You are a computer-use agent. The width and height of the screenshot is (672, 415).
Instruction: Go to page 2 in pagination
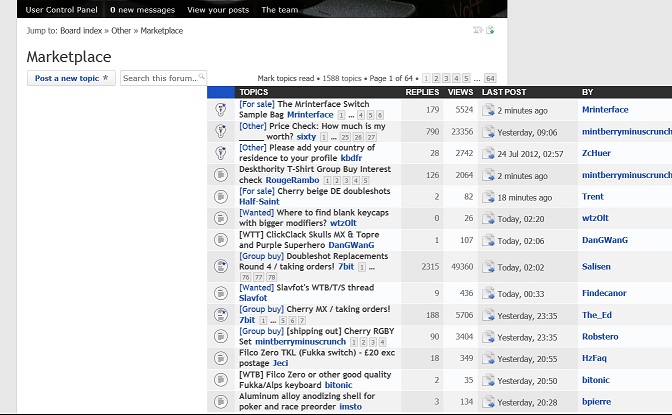tap(438, 78)
